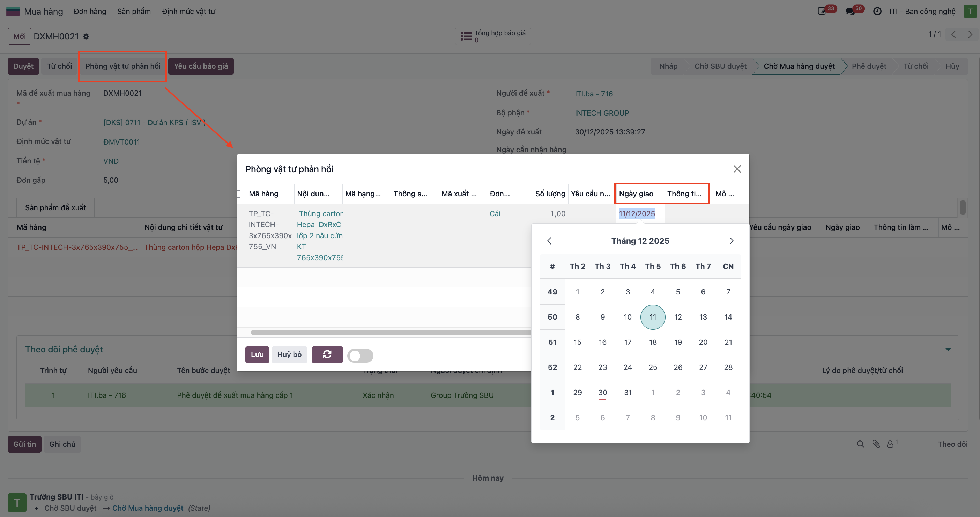Open the chat messages icon with 50 badge
Image resolution: width=980 pixels, height=517 pixels.
click(x=850, y=12)
